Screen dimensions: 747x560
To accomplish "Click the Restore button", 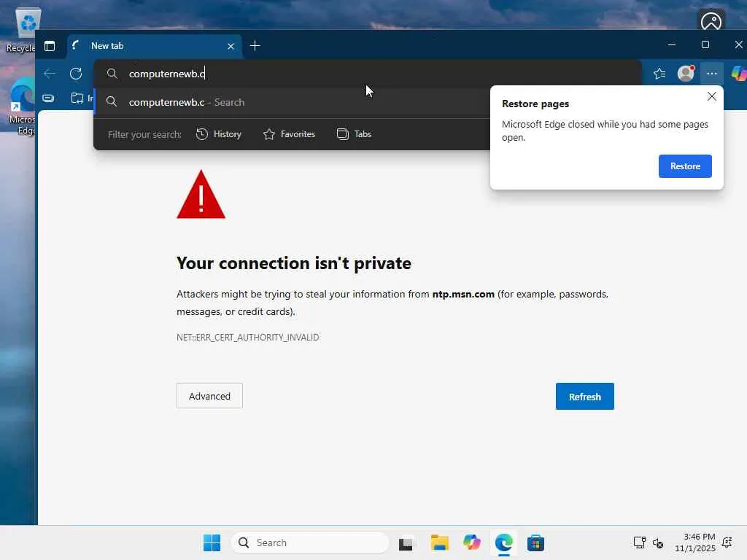I will [685, 166].
